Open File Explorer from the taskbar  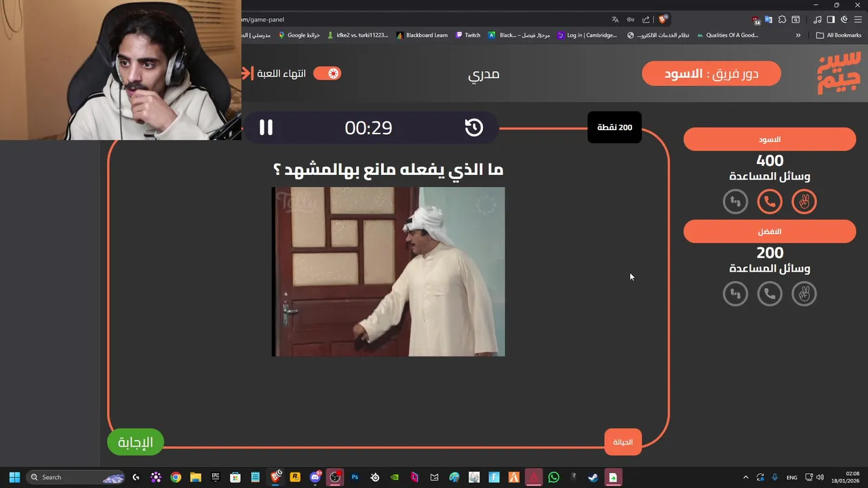point(195,477)
